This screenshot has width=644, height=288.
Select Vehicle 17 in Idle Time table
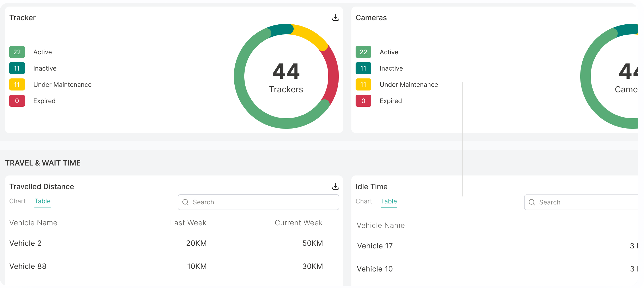(x=374, y=246)
